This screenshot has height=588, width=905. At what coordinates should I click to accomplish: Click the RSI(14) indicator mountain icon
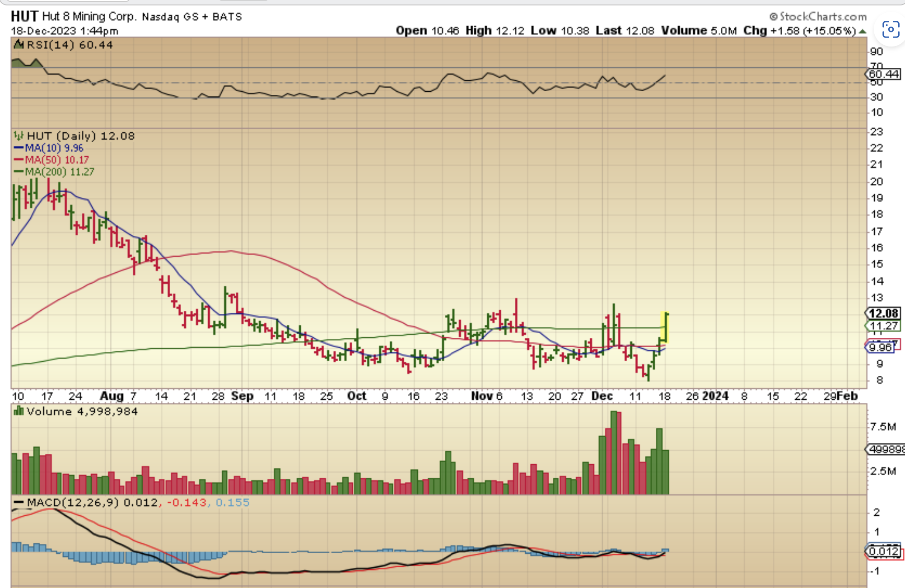tap(19, 44)
